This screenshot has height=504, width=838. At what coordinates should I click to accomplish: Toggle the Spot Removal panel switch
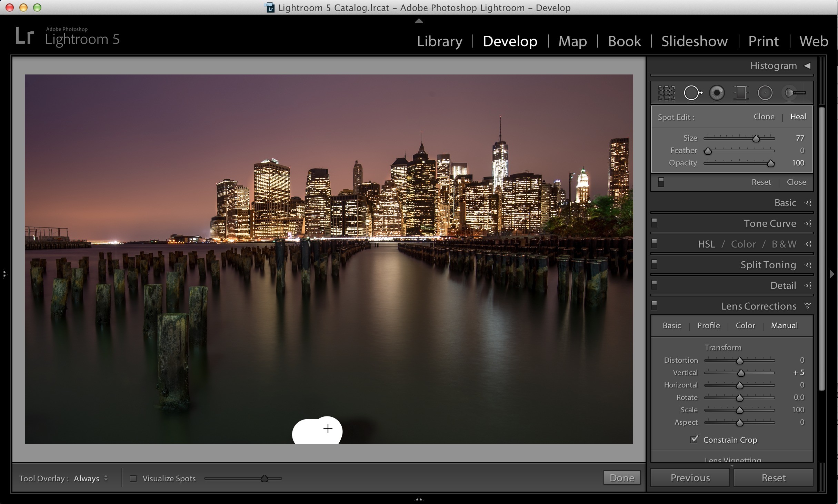coord(661,182)
